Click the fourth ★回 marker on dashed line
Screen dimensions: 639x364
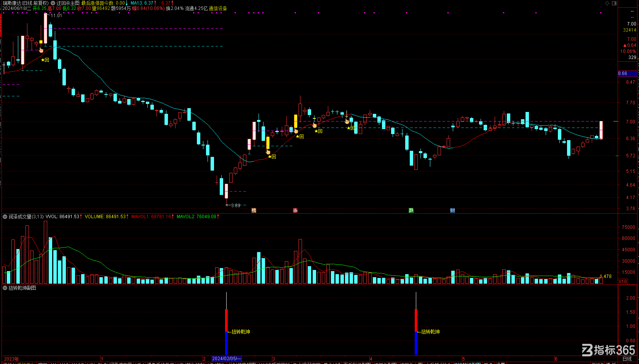351,128
